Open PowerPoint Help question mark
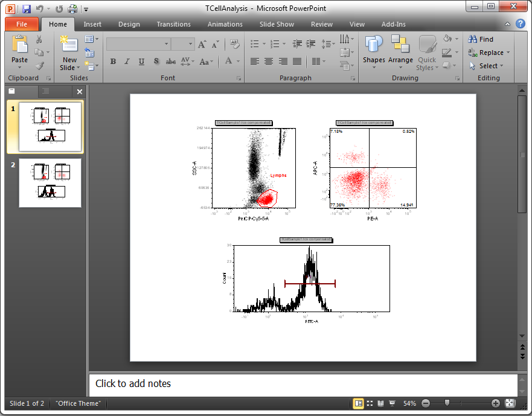The image size is (532, 416). click(x=520, y=24)
